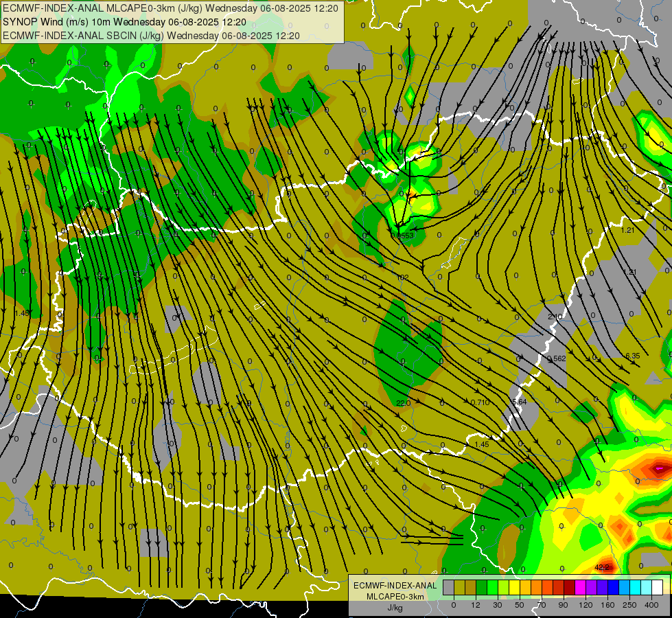Click the legend scale value 12
Screen dimensions: 672x618
tap(476, 605)
